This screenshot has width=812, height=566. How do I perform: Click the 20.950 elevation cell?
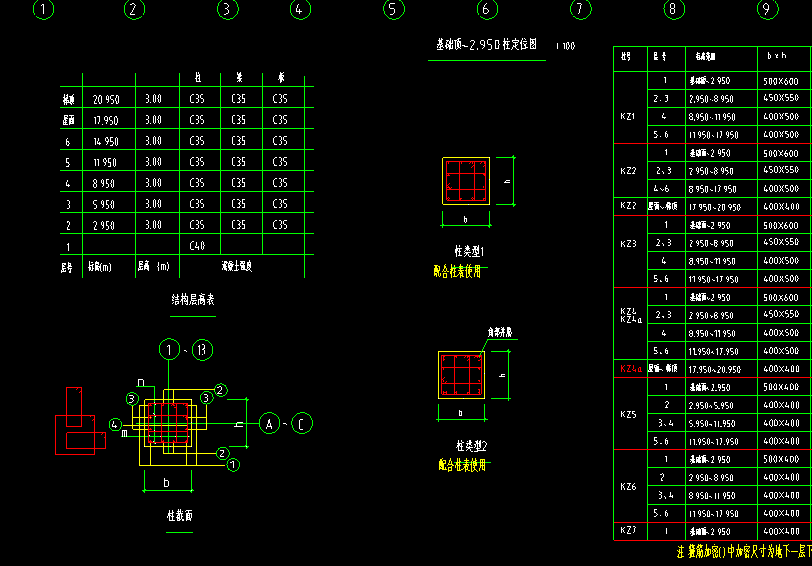[x=106, y=99]
